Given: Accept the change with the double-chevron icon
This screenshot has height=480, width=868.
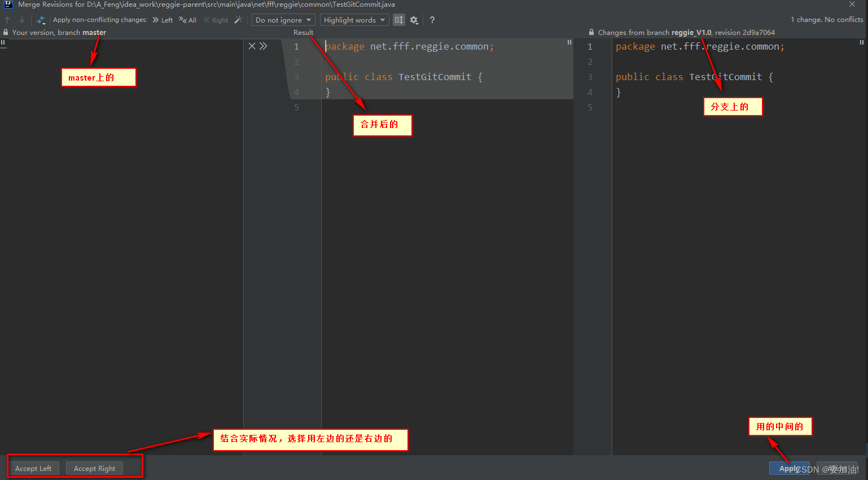Looking at the screenshot, I should click(x=264, y=46).
